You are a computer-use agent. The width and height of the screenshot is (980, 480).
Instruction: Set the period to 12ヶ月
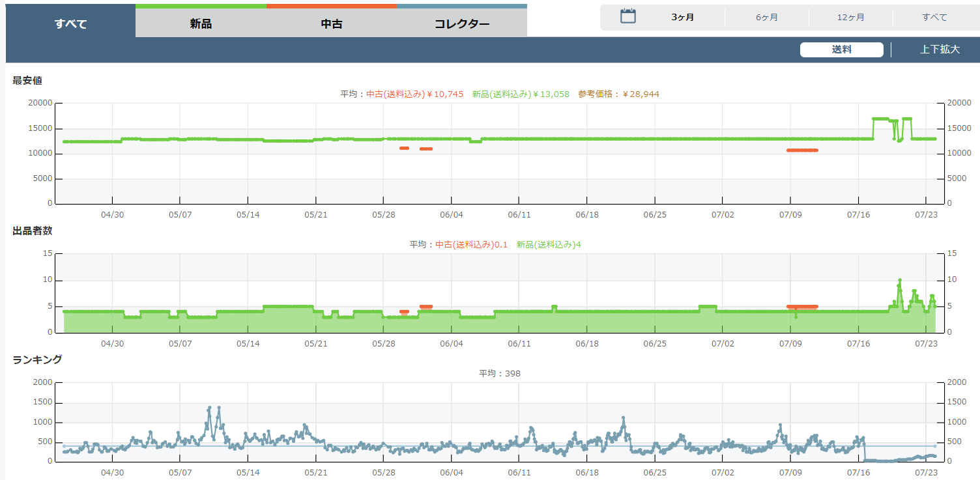coord(850,18)
